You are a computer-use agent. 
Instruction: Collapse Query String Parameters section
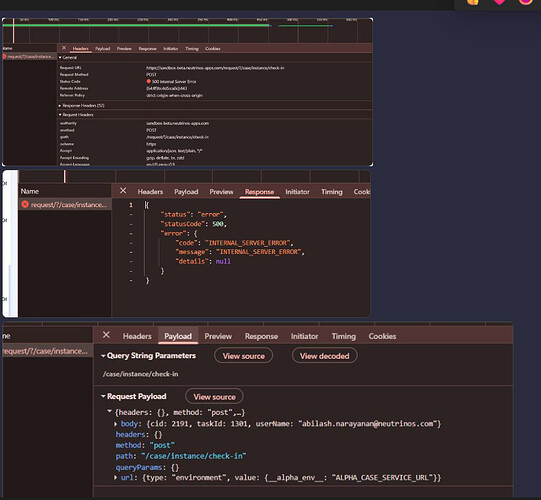coord(103,356)
